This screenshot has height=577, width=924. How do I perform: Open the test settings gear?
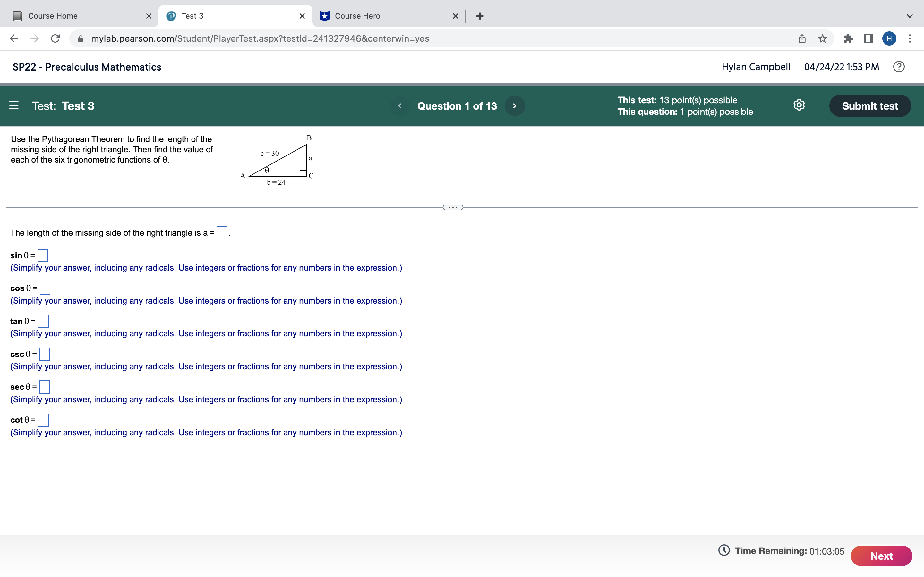[x=799, y=105]
